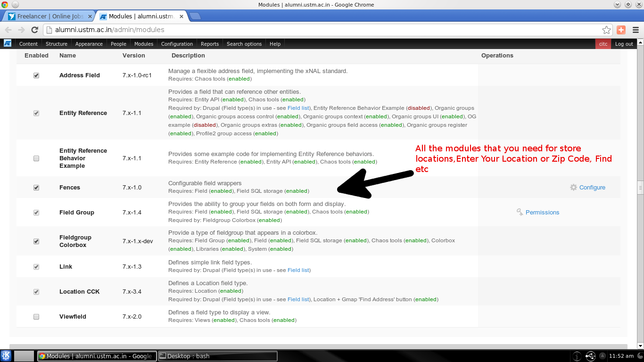Open the USB device notifier tray icon
The height and width of the screenshot is (362, 644).
pos(590,356)
